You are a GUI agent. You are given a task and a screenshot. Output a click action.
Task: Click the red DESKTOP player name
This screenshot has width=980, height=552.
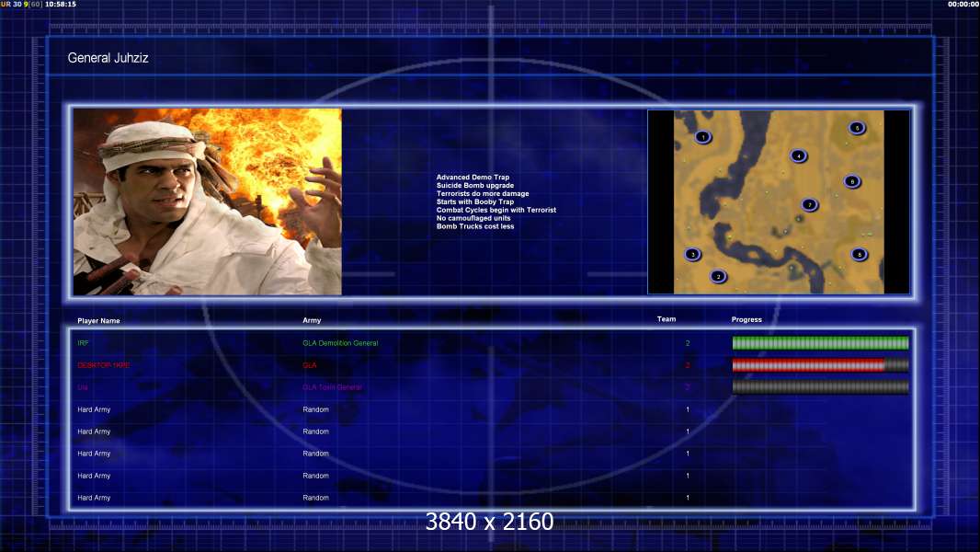104,365
